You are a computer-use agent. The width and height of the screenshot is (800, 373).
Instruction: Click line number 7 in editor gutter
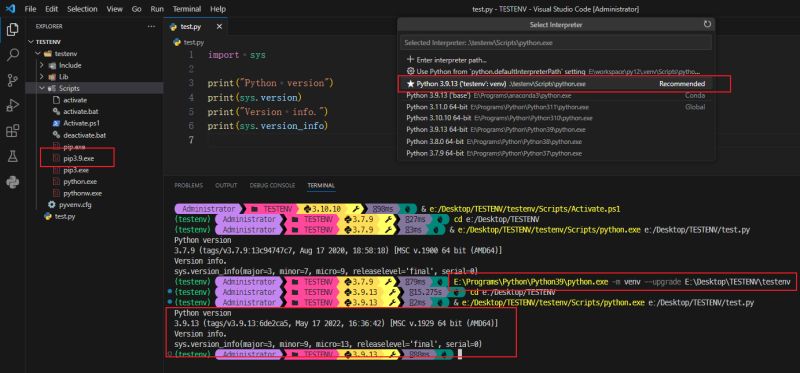[x=191, y=140]
